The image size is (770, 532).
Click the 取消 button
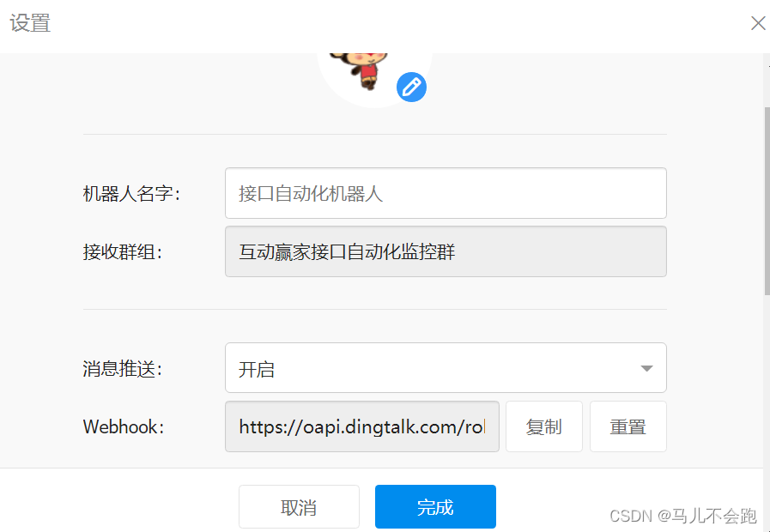click(x=299, y=507)
